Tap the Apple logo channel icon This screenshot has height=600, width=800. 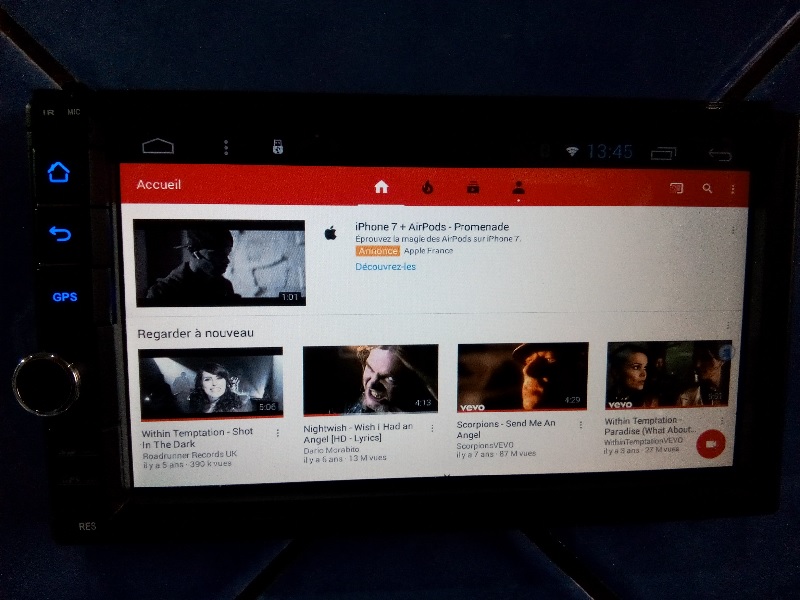pos(331,234)
